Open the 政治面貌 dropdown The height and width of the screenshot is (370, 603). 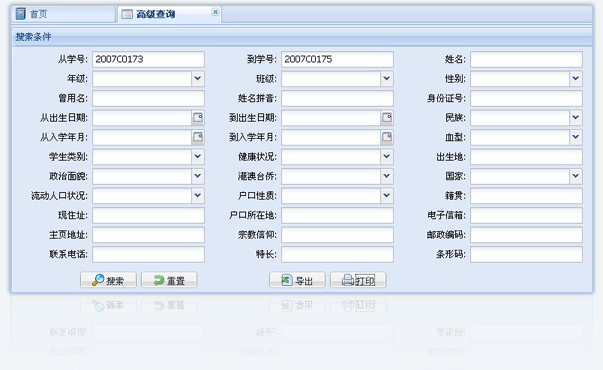coord(198,176)
